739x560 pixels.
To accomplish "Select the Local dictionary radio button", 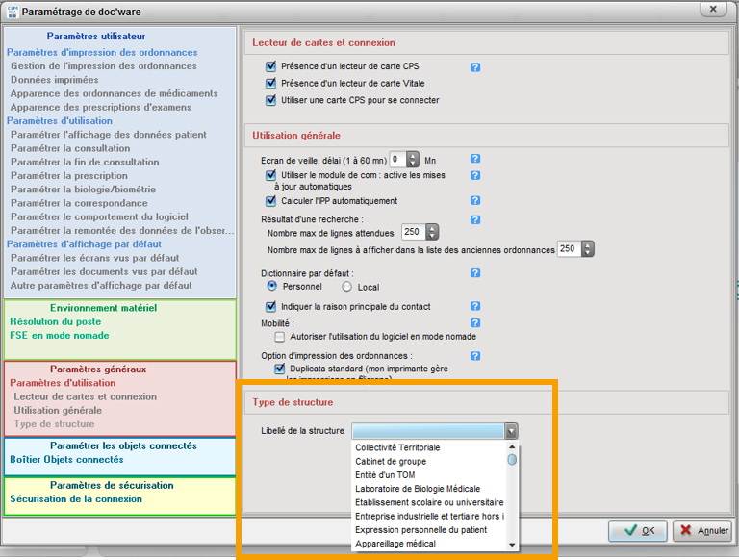I will tap(346, 287).
